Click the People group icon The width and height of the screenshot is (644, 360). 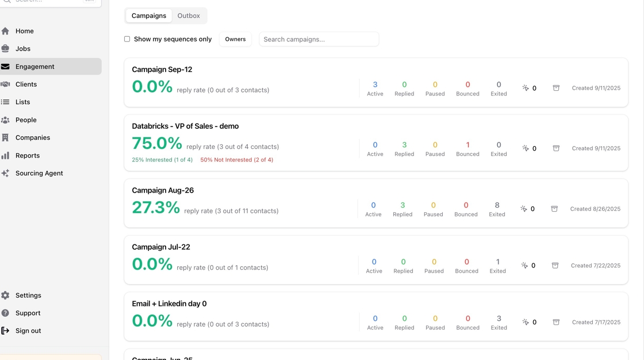(x=6, y=120)
